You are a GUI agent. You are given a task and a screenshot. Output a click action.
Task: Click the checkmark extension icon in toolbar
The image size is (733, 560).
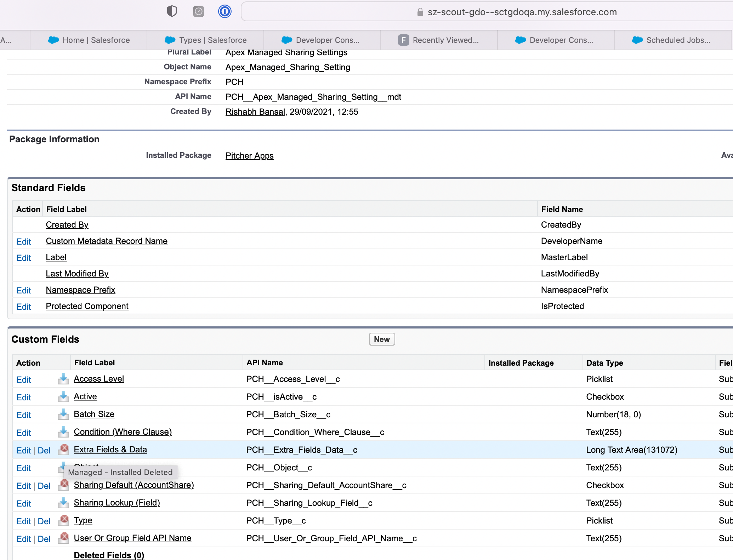(x=198, y=12)
